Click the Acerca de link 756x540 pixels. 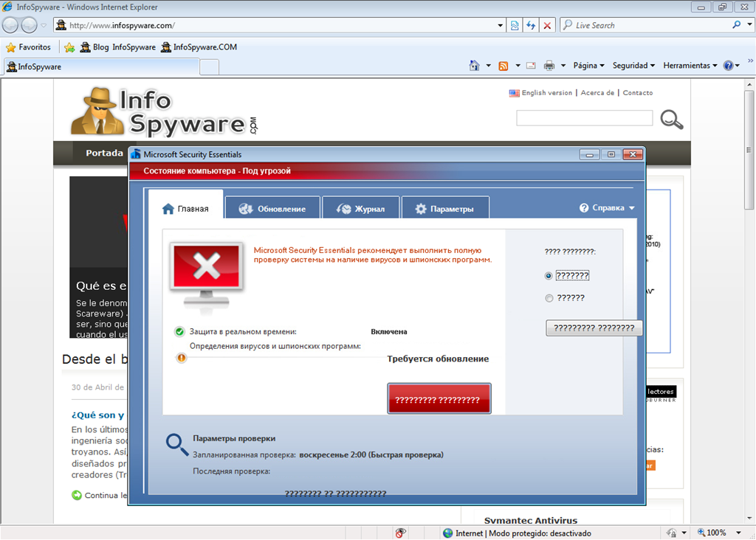(597, 93)
